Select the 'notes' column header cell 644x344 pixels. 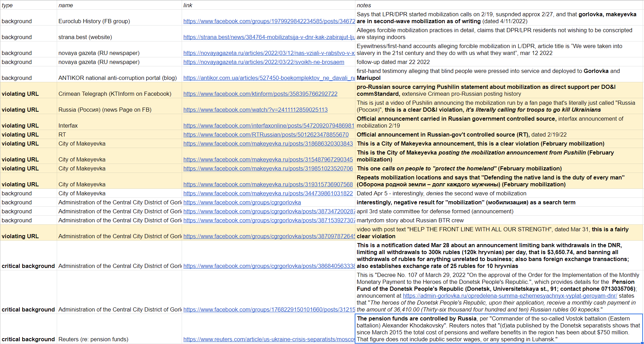tap(499, 5)
